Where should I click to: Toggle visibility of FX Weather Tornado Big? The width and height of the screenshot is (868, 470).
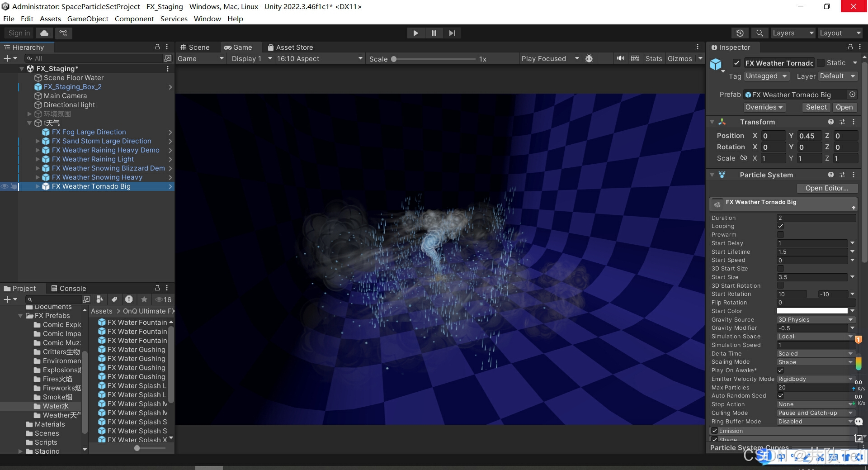(5, 186)
